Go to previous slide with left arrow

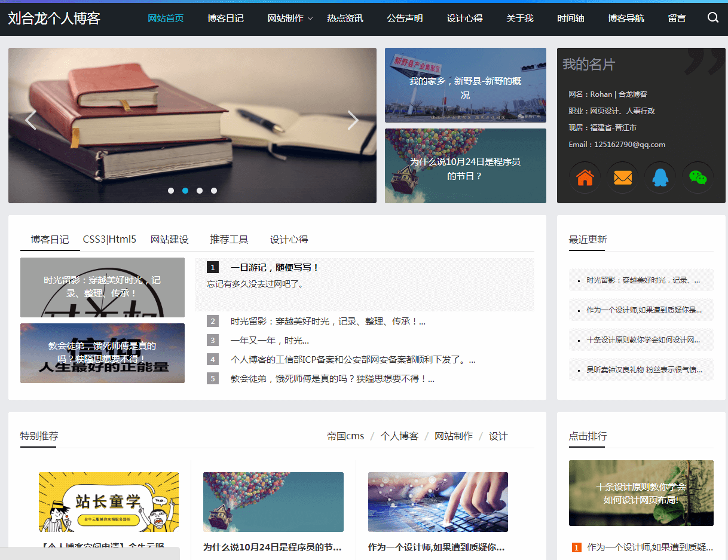pyautogui.click(x=30, y=120)
